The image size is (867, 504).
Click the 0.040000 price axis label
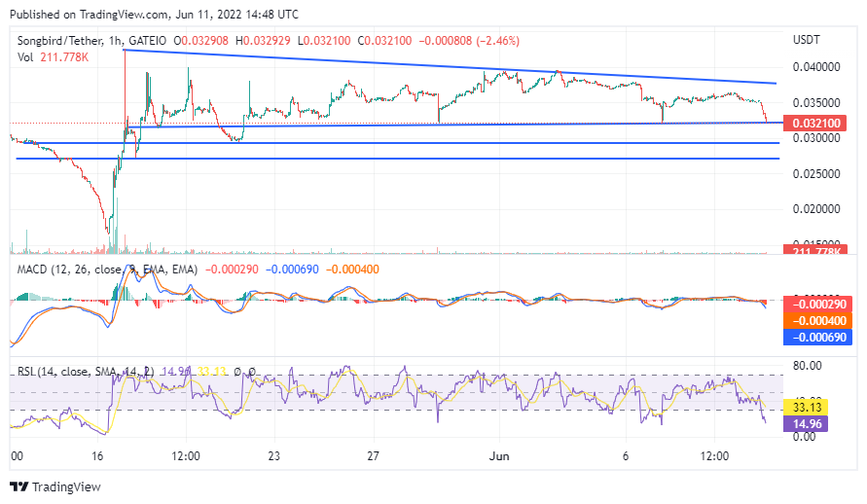coord(816,67)
